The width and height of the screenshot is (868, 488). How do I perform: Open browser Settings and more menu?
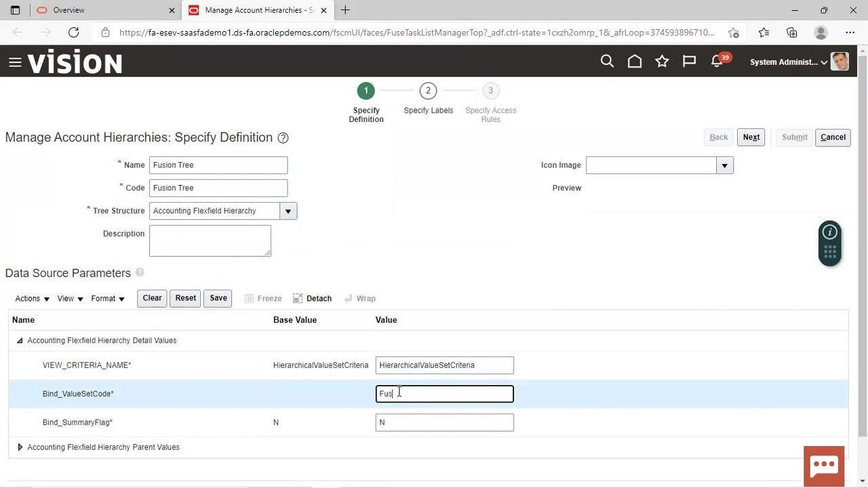(x=850, y=33)
